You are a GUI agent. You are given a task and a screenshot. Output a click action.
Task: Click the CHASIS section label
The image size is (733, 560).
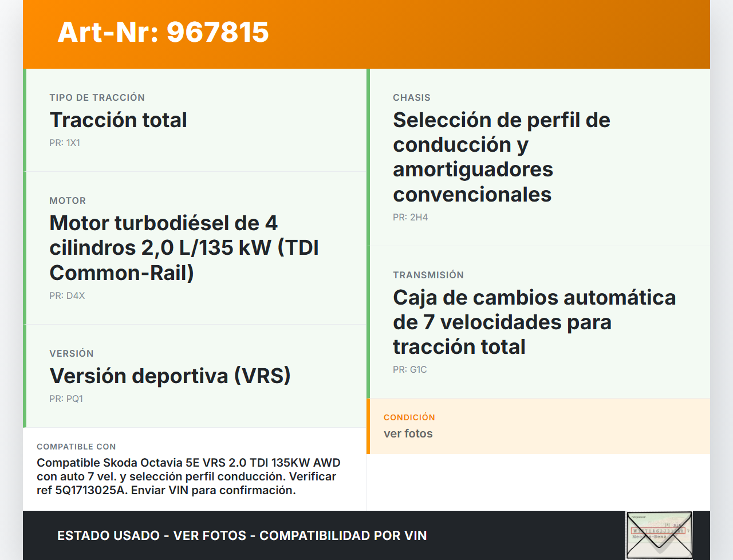pyautogui.click(x=411, y=98)
